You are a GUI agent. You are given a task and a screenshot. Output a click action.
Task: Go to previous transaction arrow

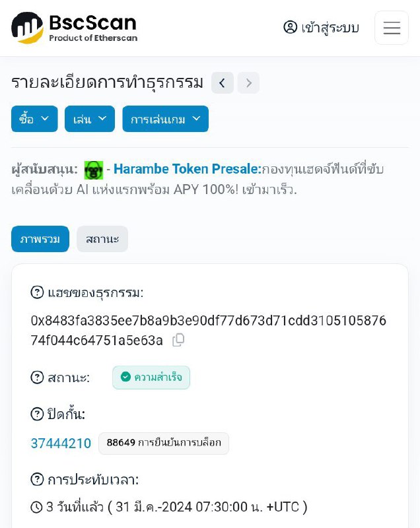click(x=223, y=82)
